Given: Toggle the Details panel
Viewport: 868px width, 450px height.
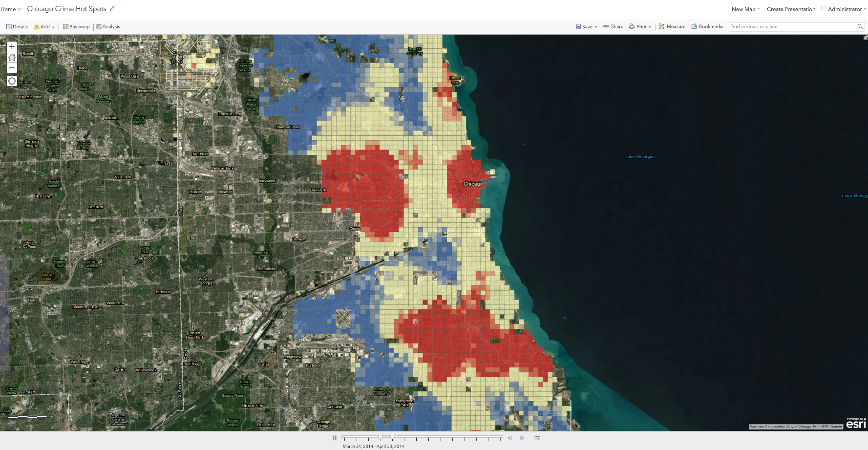Looking at the screenshot, I should click(x=17, y=27).
